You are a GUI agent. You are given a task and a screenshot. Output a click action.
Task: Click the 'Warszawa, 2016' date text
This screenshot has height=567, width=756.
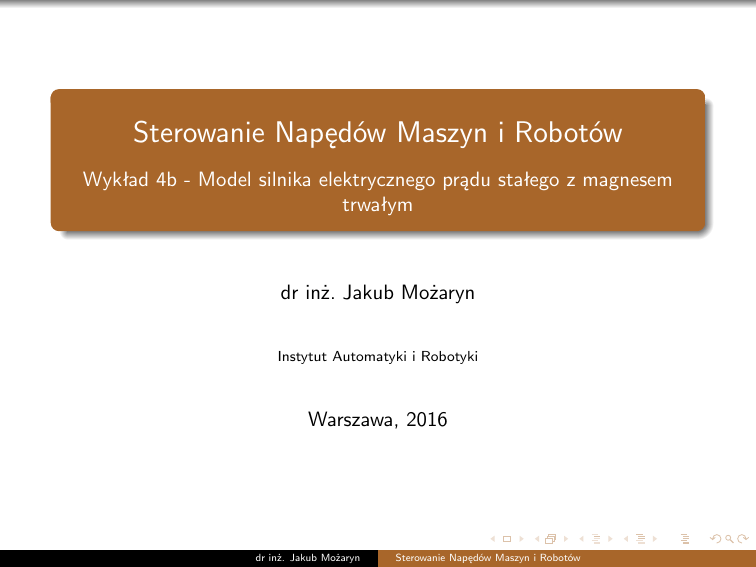pyautogui.click(x=378, y=419)
